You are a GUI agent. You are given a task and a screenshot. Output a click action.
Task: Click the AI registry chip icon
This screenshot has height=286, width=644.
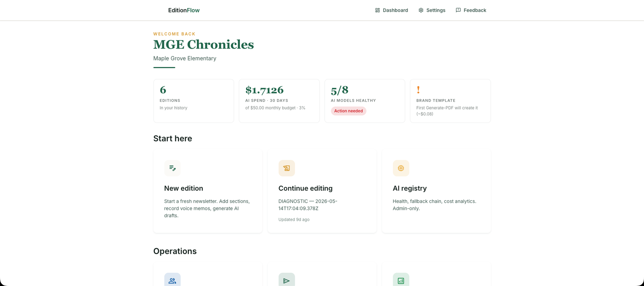coord(401,168)
